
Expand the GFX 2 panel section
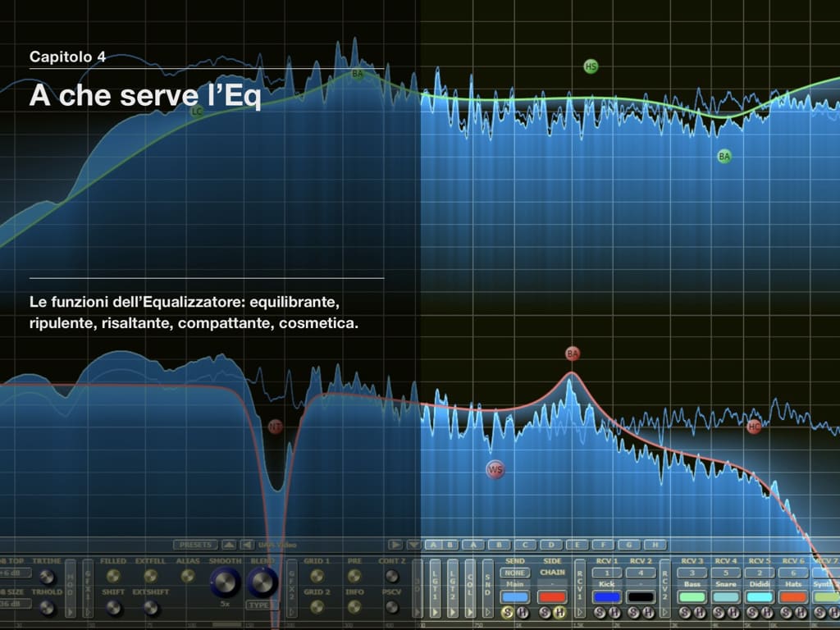point(291,588)
